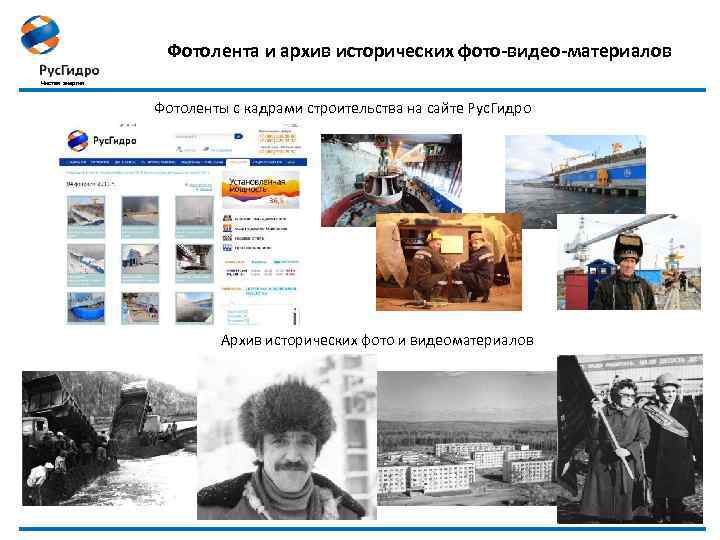This screenshot has width=720, height=540.
Task: Click the second icon in the sidebar link list
Action: coord(227,228)
